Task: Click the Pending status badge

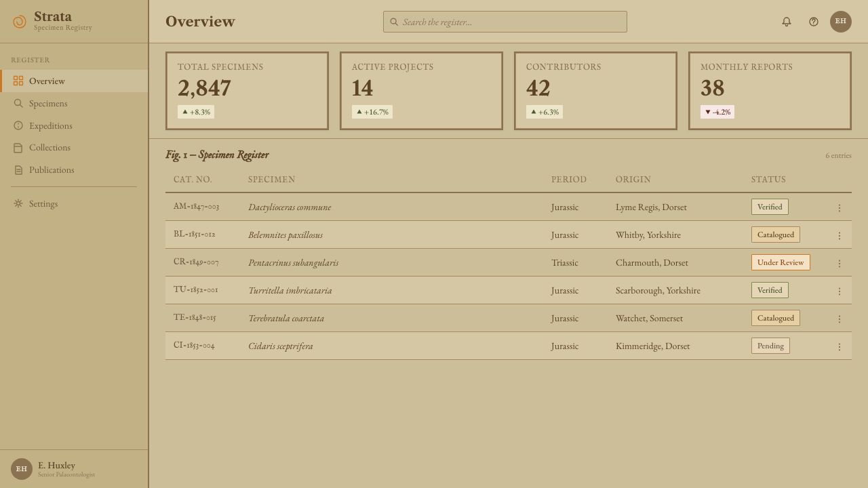Action: (770, 346)
